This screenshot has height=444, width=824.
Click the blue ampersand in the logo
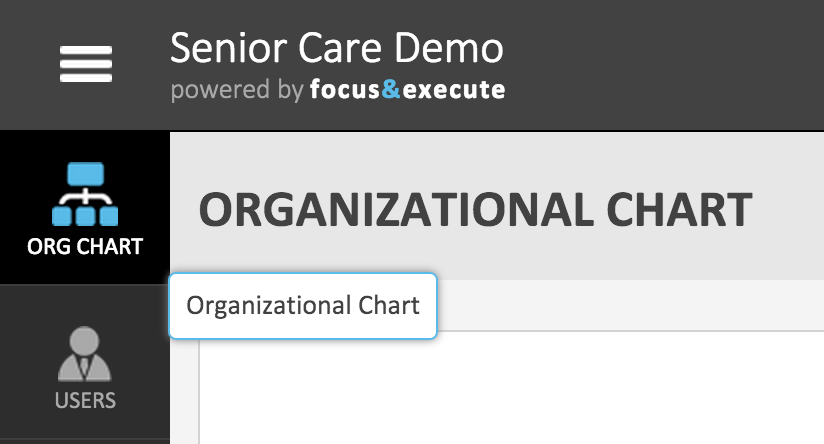(391, 91)
